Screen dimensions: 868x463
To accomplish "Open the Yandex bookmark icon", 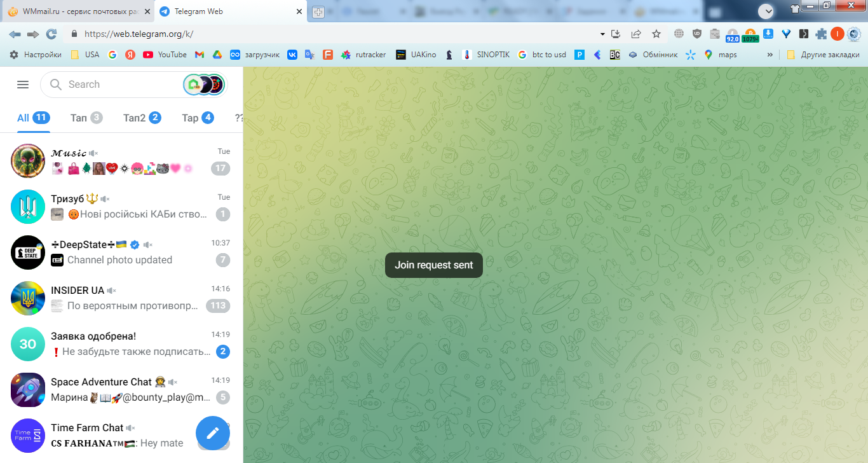I will click(130, 55).
